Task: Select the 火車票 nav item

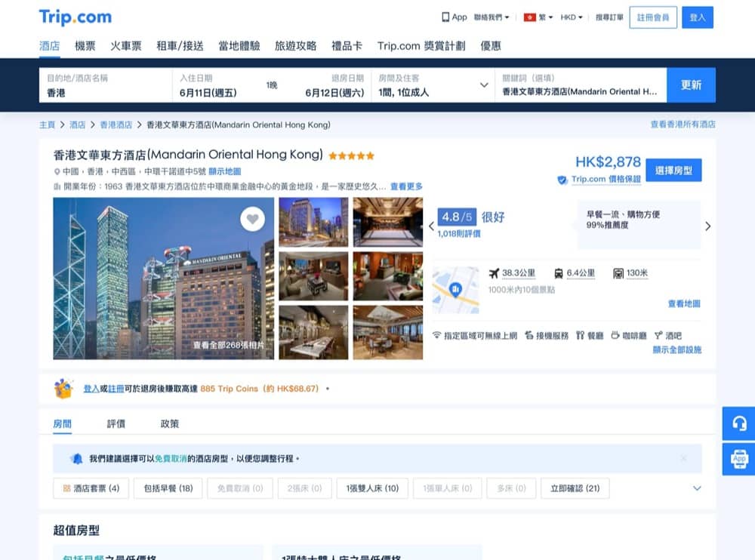Action: [x=125, y=46]
